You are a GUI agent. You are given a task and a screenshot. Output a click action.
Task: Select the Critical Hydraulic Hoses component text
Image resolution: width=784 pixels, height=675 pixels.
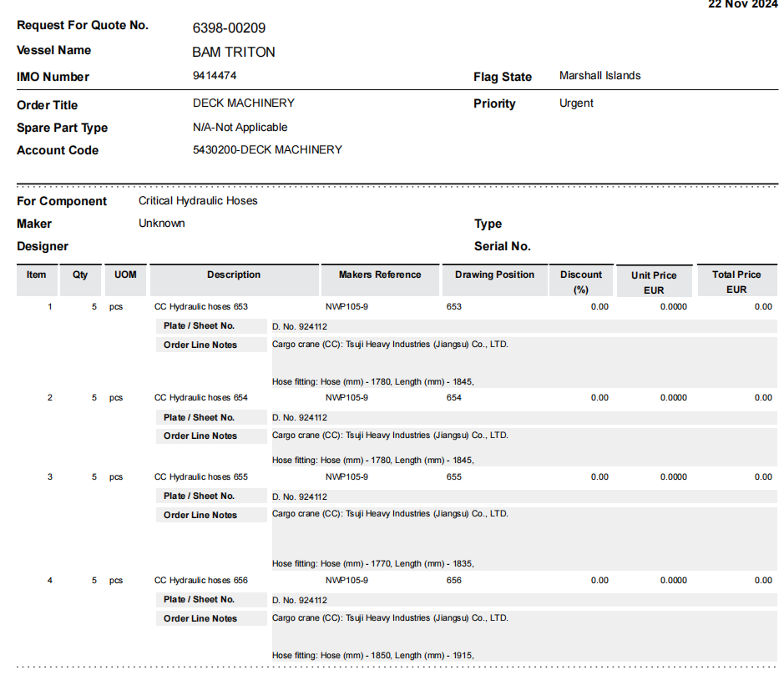pyautogui.click(x=198, y=201)
